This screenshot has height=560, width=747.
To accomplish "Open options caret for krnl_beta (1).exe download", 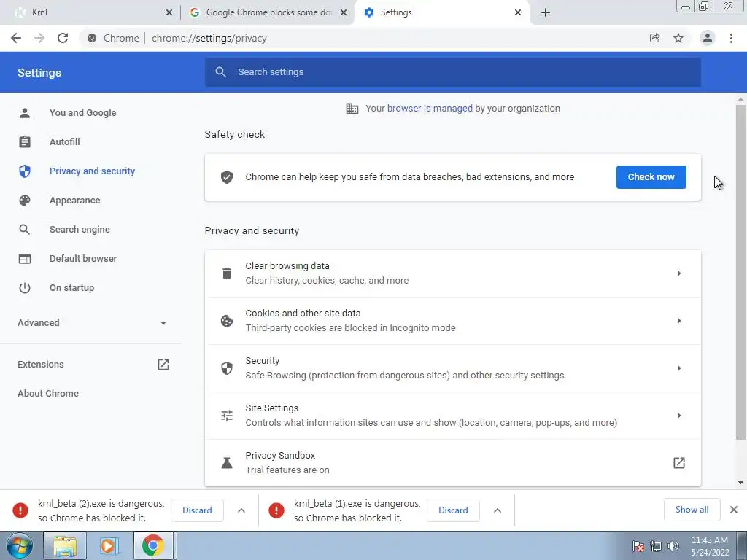I will tap(498, 510).
